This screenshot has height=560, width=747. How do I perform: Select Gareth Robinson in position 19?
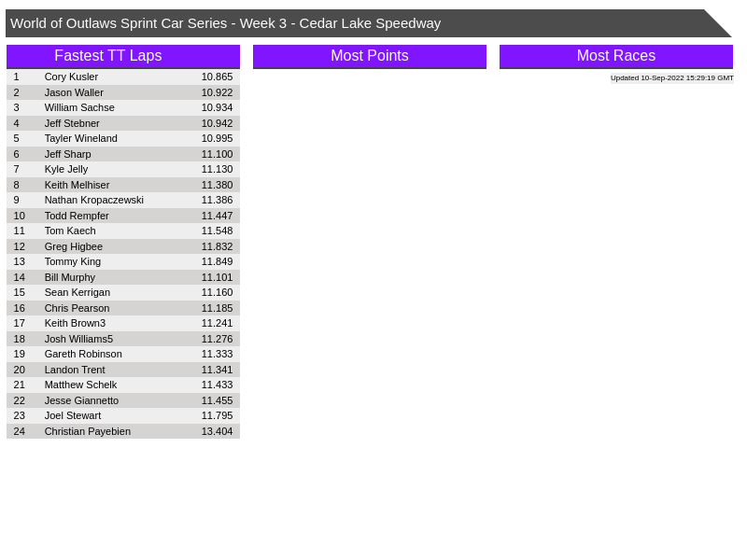click(x=83, y=354)
